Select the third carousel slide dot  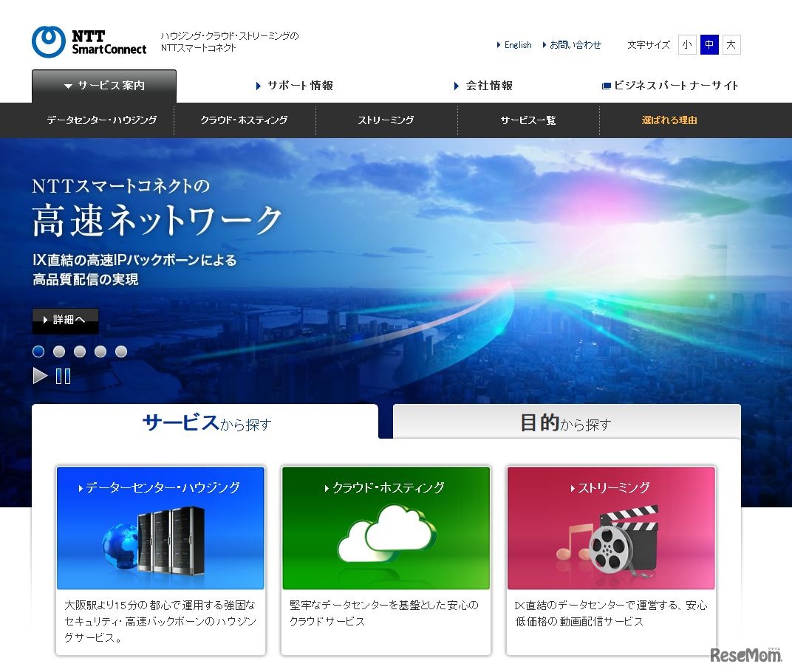point(80,352)
